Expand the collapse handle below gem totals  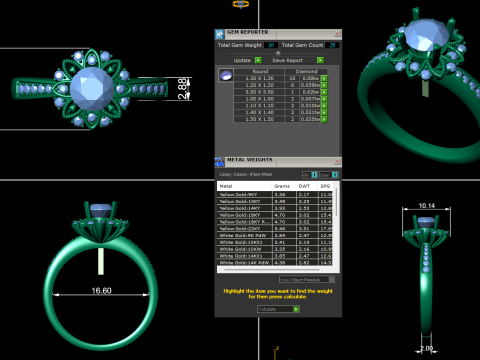pyautogui.click(x=278, y=53)
